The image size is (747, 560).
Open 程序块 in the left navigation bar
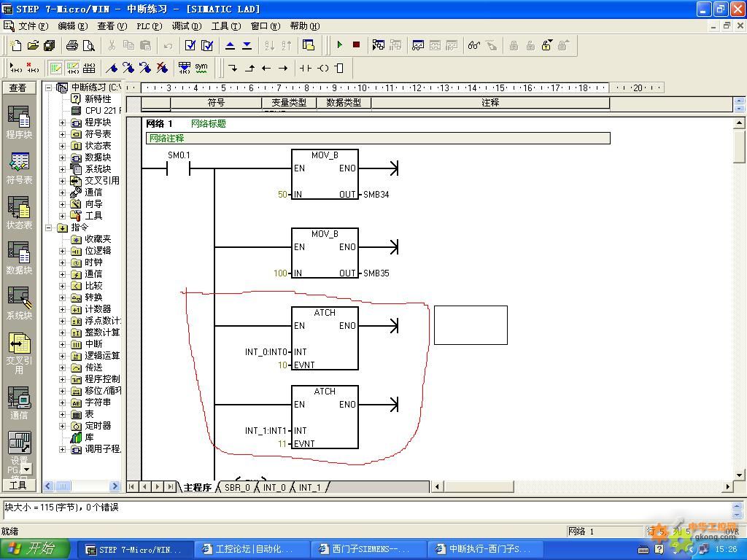[x=19, y=122]
